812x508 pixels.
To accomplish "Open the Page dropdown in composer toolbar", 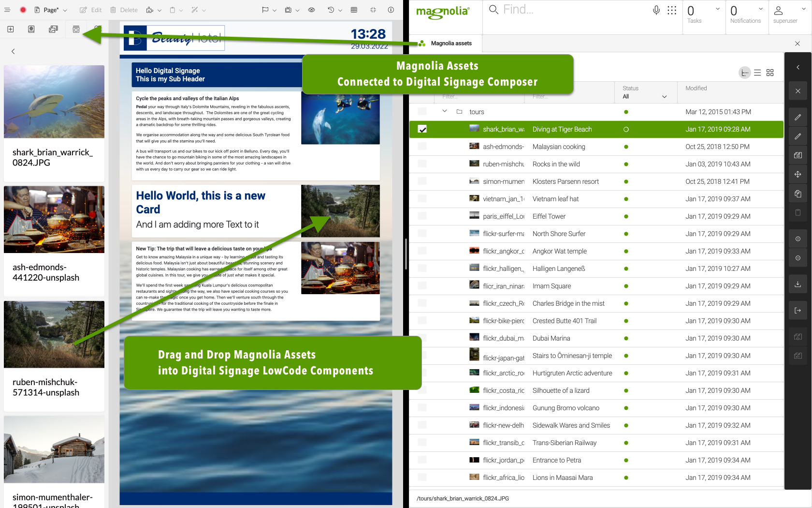I will pyautogui.click(x=51, y=10).
